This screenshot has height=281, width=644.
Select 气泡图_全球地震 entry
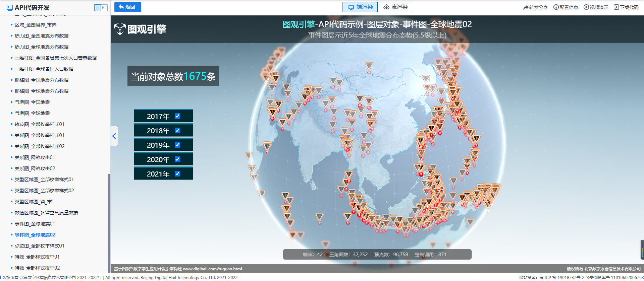coord(32,113)
